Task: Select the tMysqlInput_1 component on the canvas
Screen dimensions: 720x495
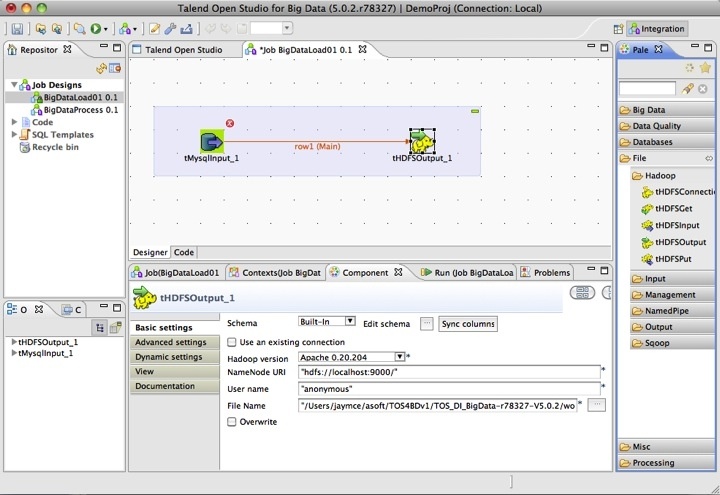Action: click(x=212, y=141)
